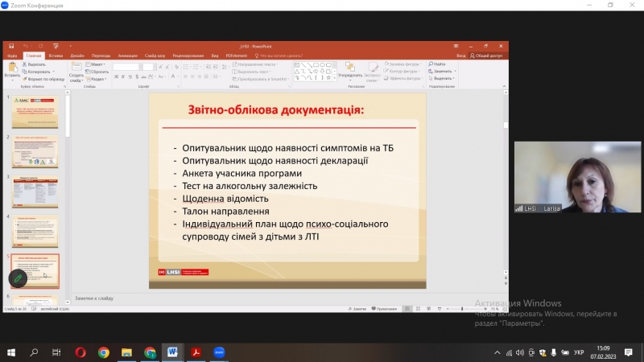644x362 pixels.
Task: Open Google Chrome from the taskbar
Action: coord(104,352)
